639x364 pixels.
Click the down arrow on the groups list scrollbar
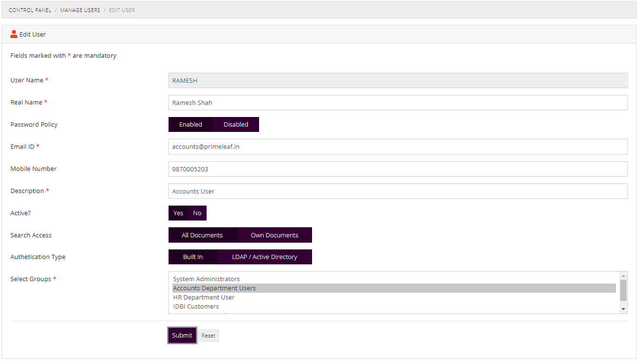pos(623,309)
